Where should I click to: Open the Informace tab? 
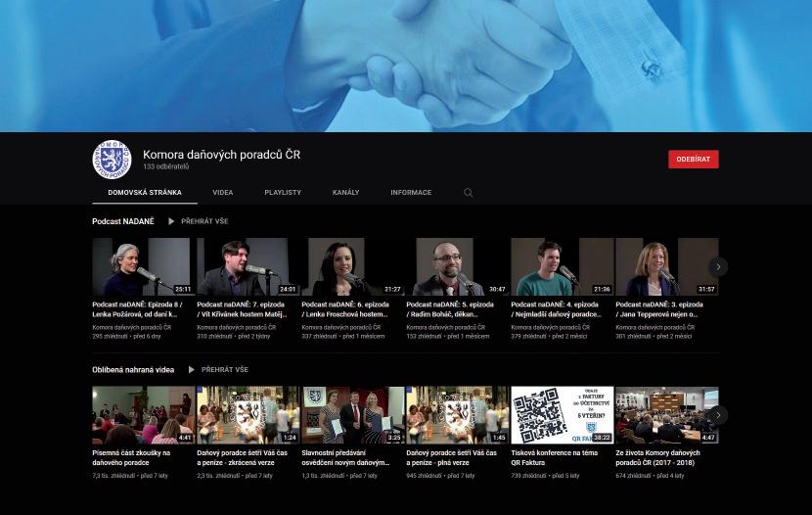click(411, 192)
